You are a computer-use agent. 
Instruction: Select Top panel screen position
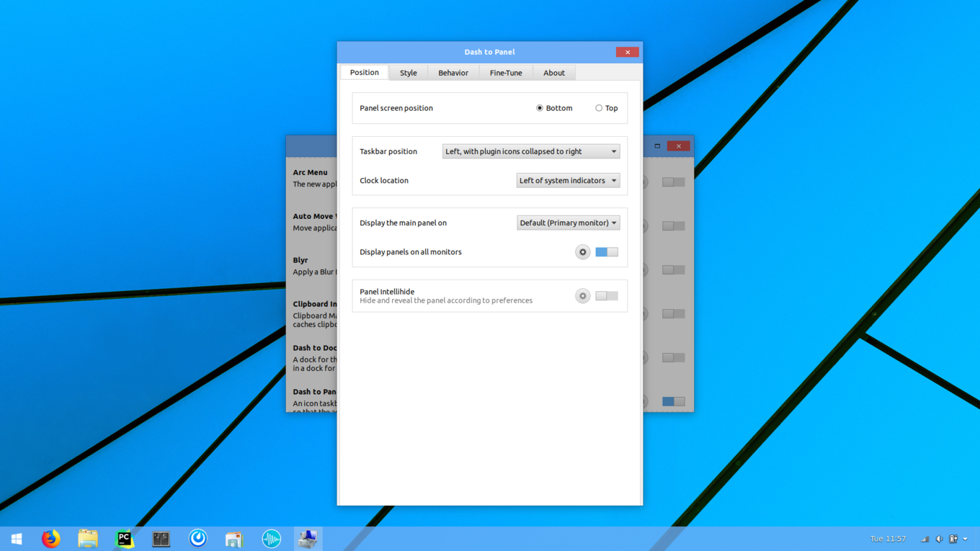[x=606, y=108]
